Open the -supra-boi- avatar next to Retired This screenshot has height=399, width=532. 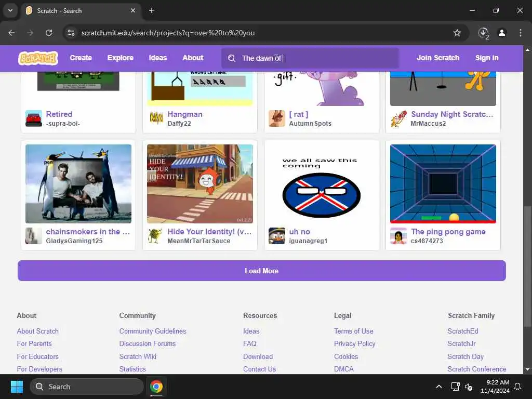[x=34, y=118]
